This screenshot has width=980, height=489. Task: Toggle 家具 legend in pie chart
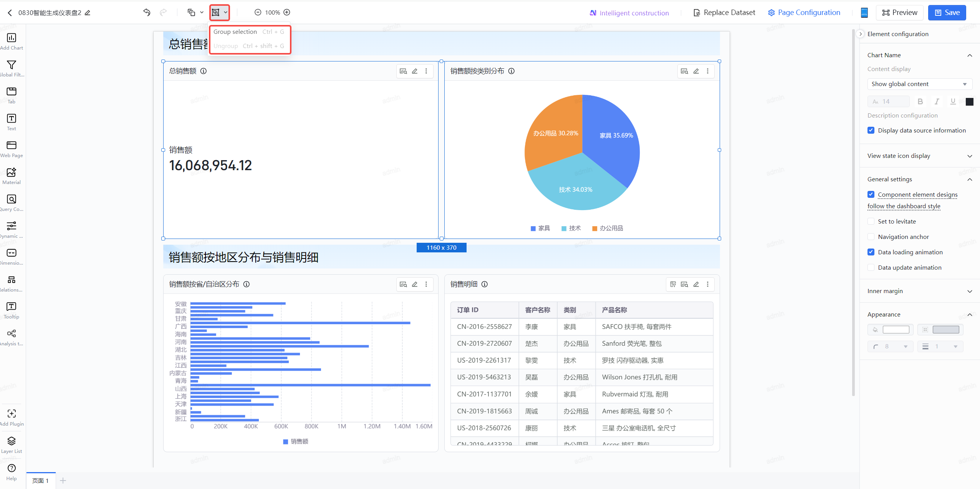(540, 228)
